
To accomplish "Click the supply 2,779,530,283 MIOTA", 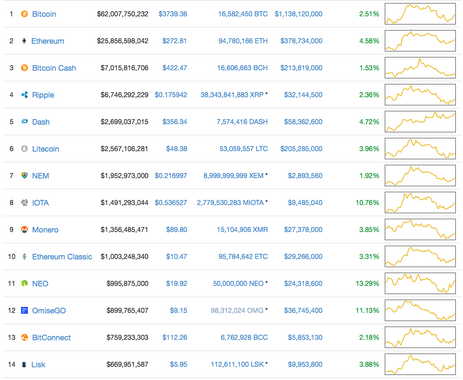I will pyautogui.click(x=230, y=203).
